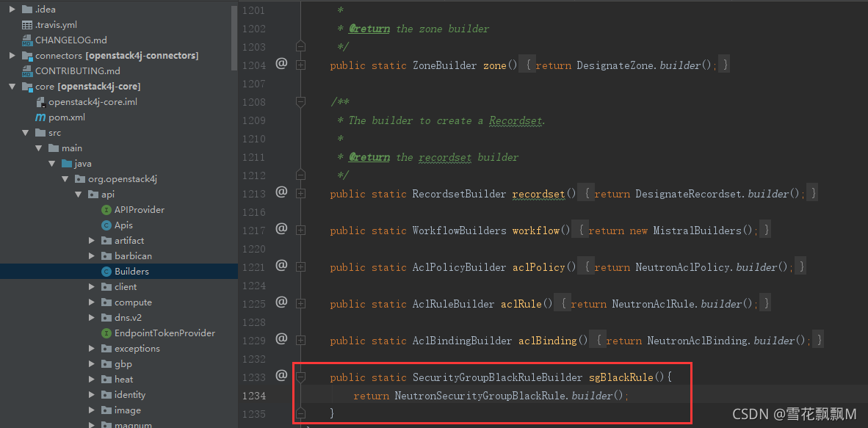Unfold recordset() method at line 1213
This screenshot has width=868, height=428.
[x=300, y=194]
